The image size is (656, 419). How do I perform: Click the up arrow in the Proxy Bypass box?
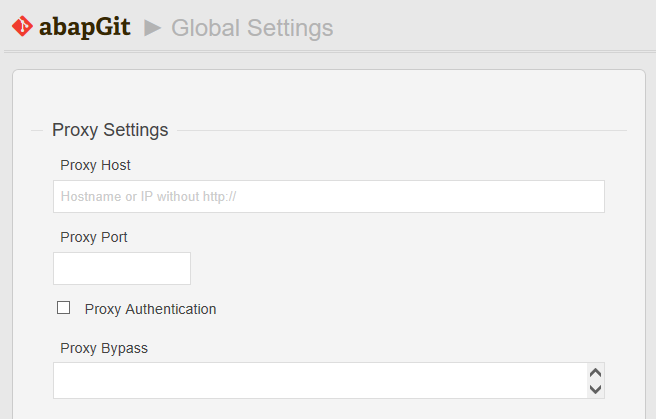tap(595, 372)
